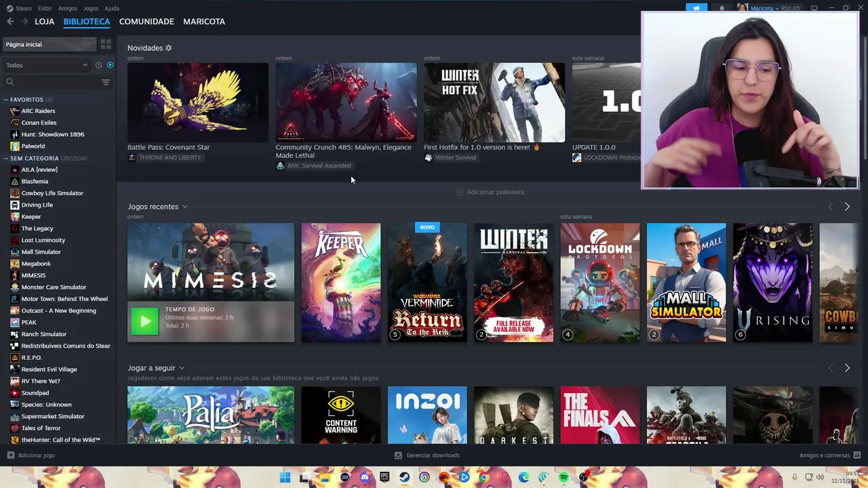This screenshot has height=488, width=868.
Task: Select Blasfemia in library list
Action: pos(35,182)
